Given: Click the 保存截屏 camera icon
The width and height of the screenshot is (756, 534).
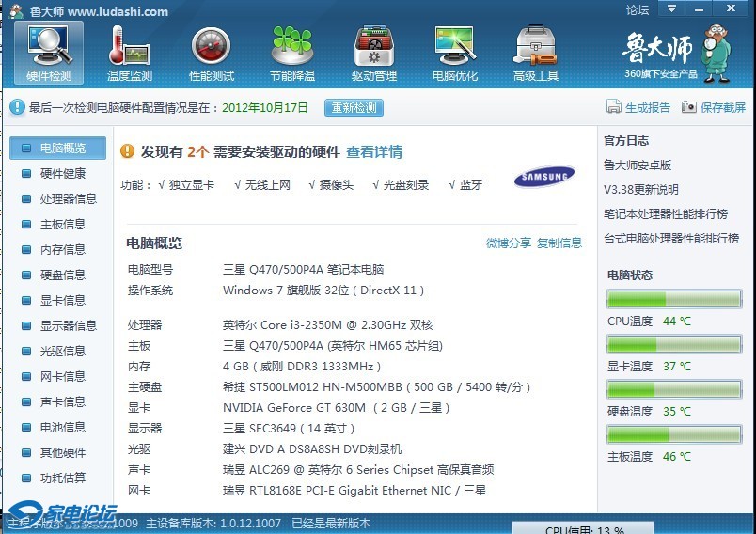Looking at the screenshot, I should tap(689, 107).
